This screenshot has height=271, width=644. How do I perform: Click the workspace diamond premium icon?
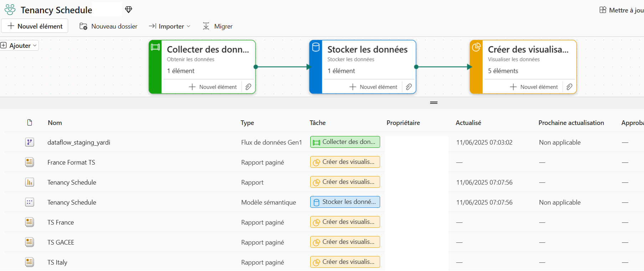click(129, 10)
